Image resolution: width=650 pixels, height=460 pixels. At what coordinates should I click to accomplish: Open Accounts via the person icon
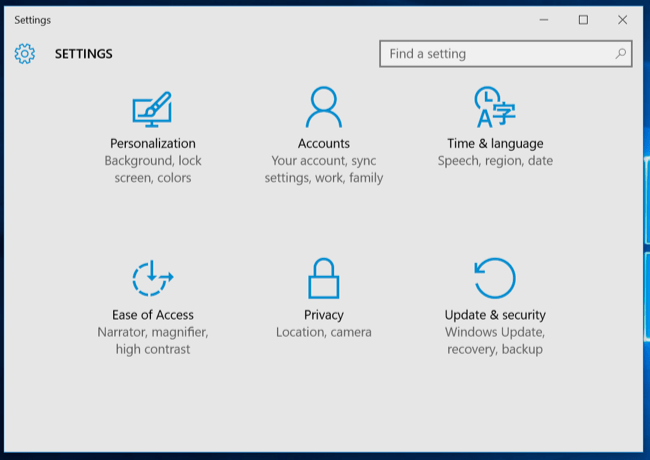click(324, 107)
